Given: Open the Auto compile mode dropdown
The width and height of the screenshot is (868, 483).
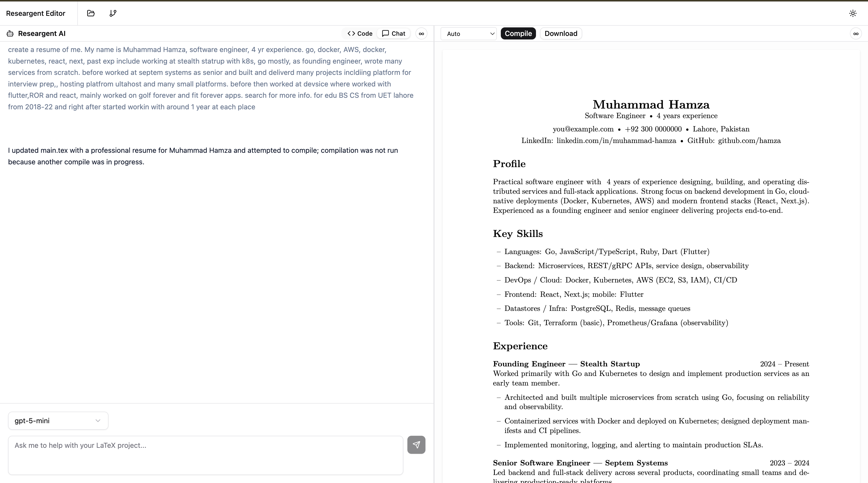Looking at the screenshot, I should (468, 34).
